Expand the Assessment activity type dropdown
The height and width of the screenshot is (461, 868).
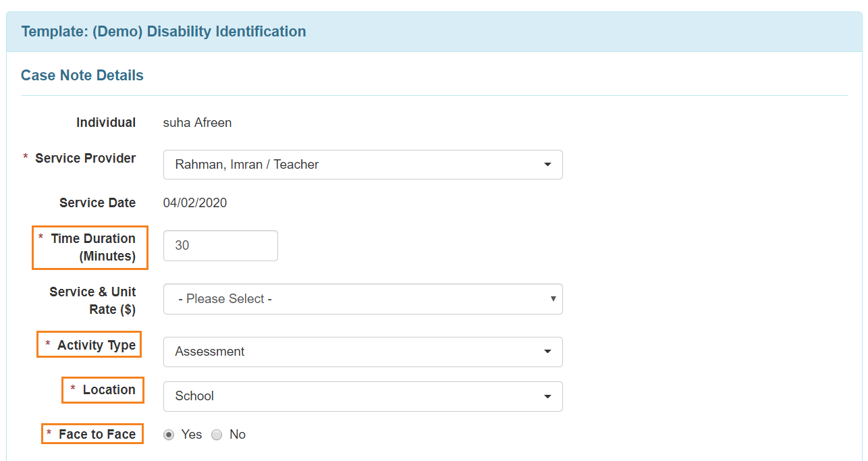[362, 352]
